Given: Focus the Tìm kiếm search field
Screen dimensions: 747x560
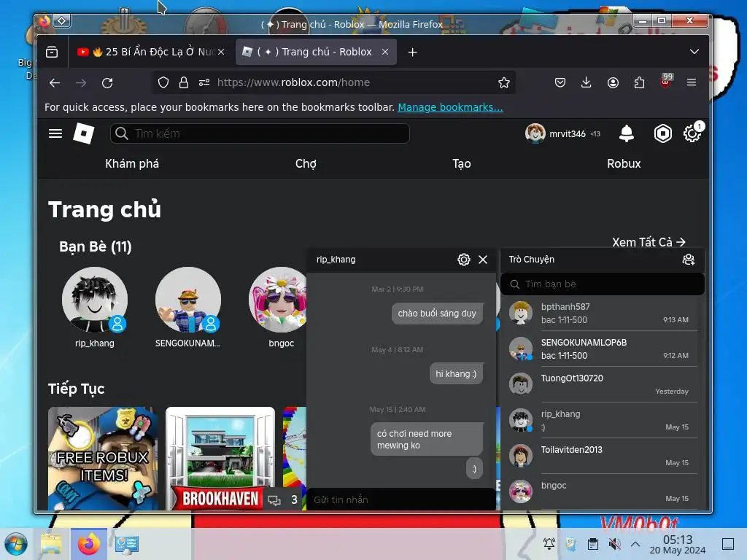Looking at the screenshot, I should click(x=260, y=134).
